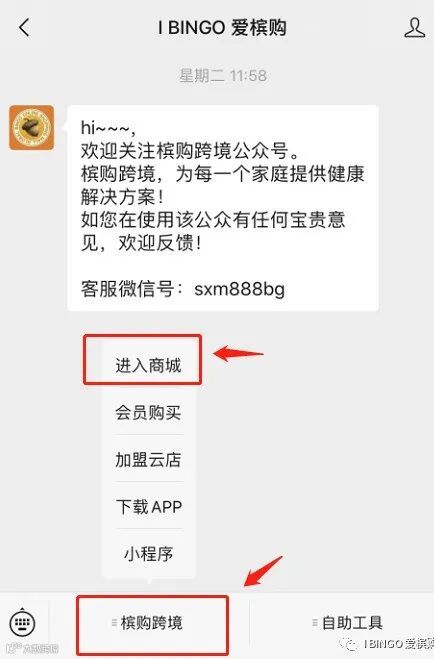The height and width of the screenshot is (659, 434).
Task: Click the list icon beside 槟购跨境
Action: click(x=114, y=622)
